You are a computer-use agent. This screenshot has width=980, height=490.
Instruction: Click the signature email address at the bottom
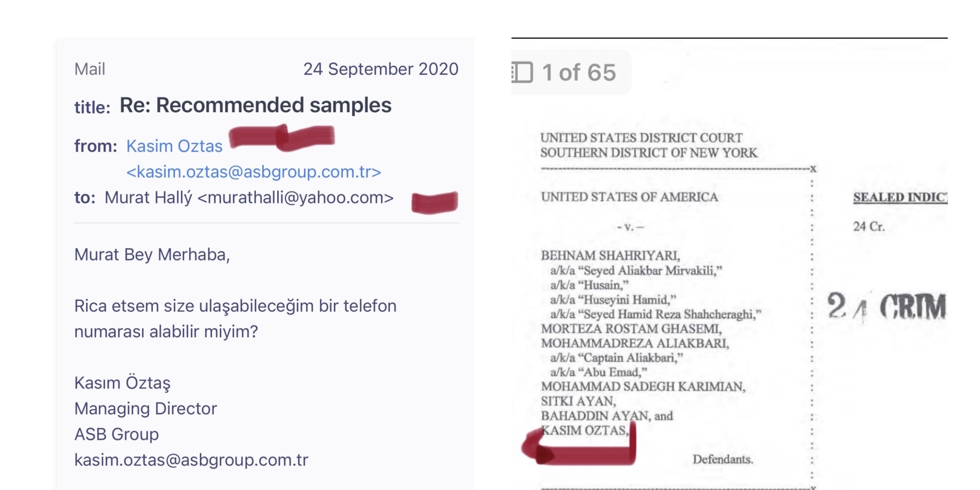191,460
